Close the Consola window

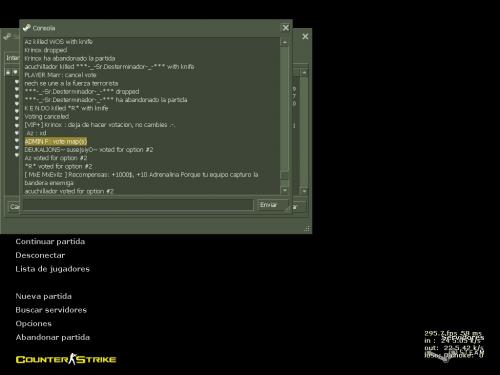coord(285,28)
